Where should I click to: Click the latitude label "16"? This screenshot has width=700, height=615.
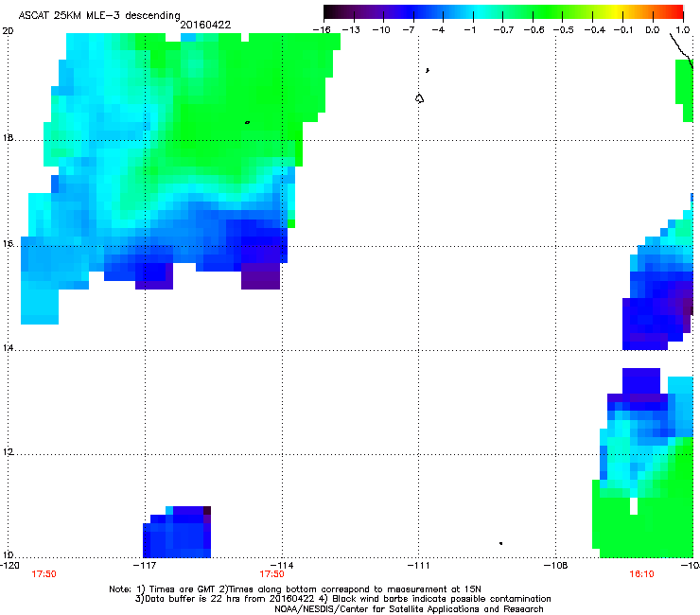click(x=8, y=244)
